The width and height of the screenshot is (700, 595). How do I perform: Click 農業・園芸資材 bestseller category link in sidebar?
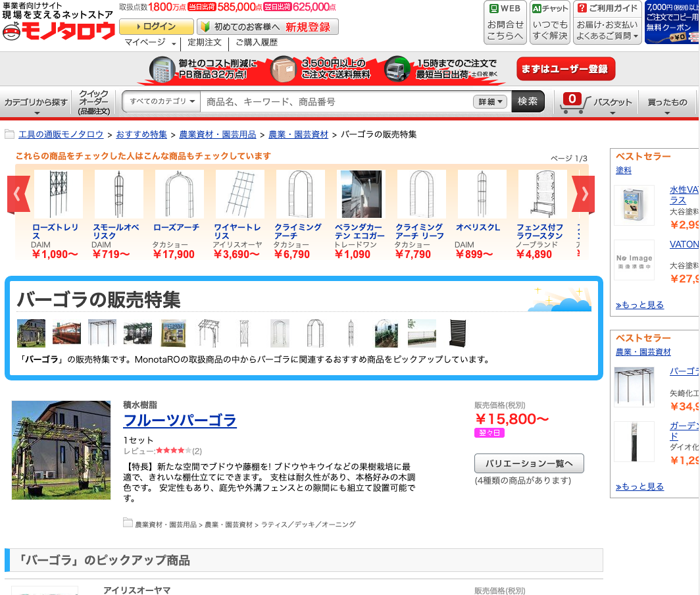[x=643, y=352]
